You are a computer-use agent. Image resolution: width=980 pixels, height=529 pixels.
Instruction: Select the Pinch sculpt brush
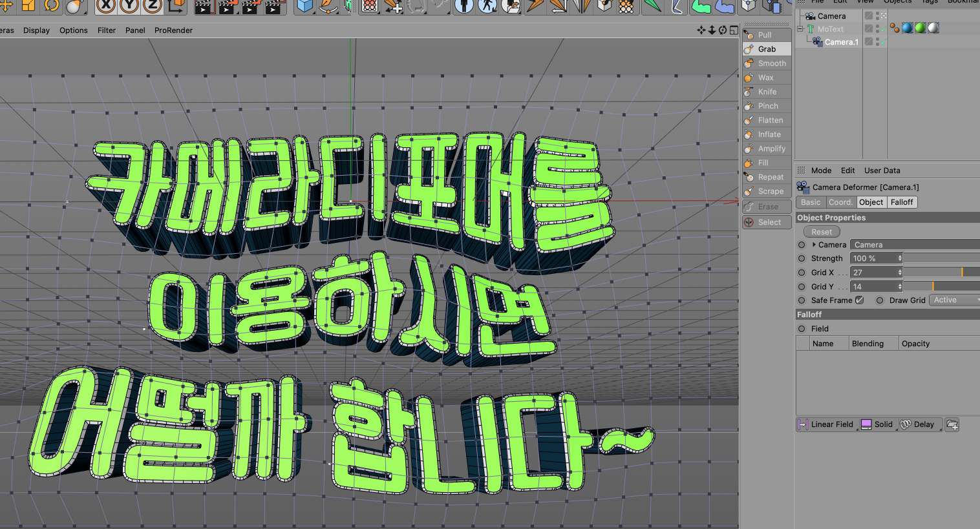767,106
